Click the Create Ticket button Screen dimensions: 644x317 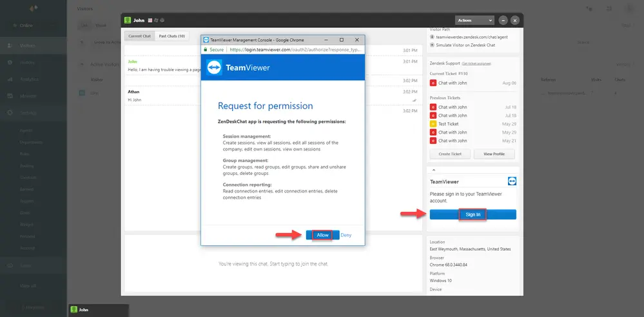(x=450, y=154)
